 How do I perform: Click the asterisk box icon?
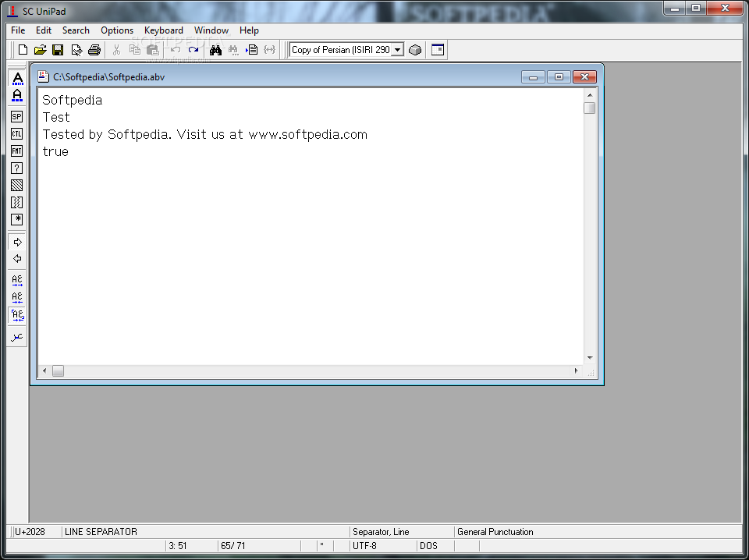pyautogui.click(x=16, y=220)
